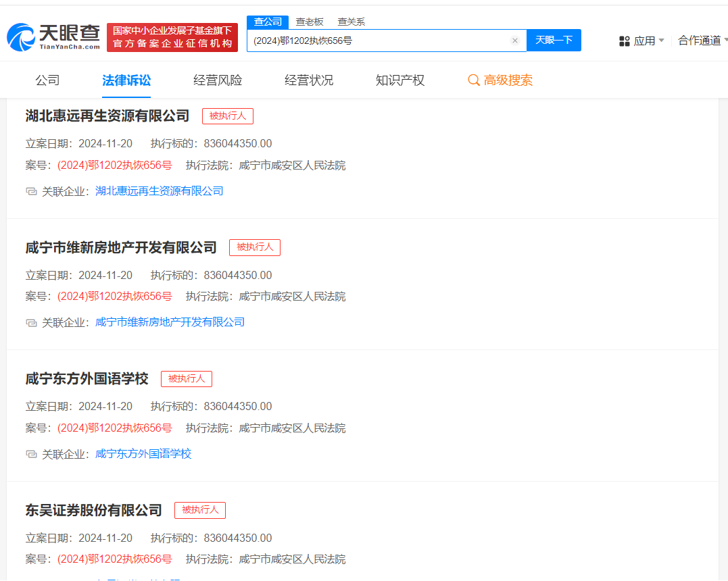Click case number link under 咸宁市维新房地产开发有限公司

[115, 297]
